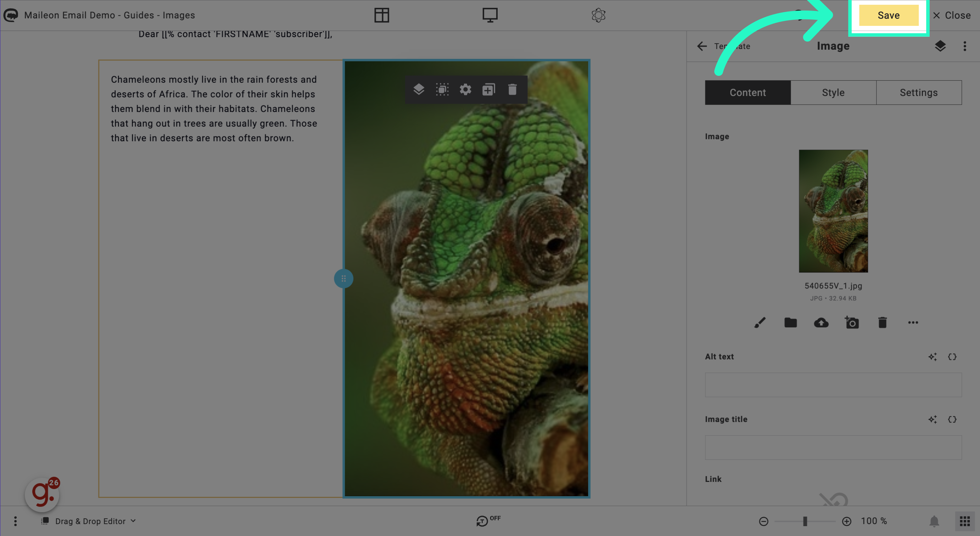
Task: Upload an image via cloud upload icon
Action: (x=821, y=323)
